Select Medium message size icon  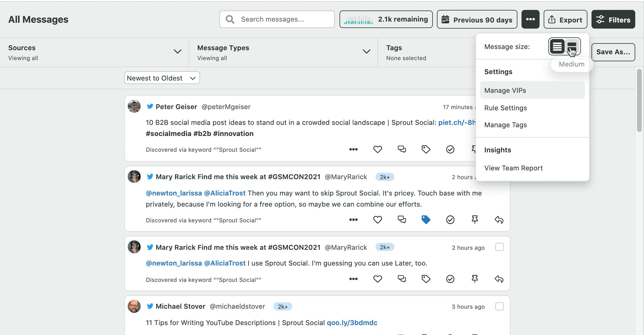(572, 46)
